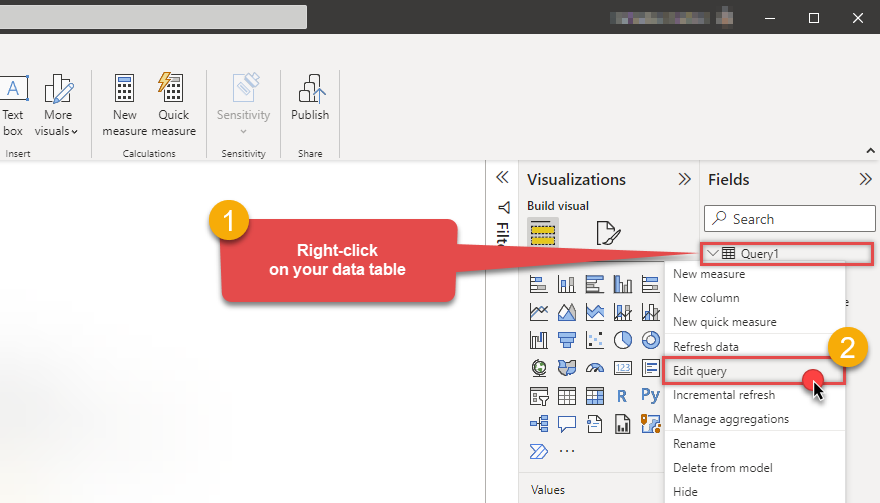
Task: Select Clustered bar chart visual
Action: pos(595,284)
